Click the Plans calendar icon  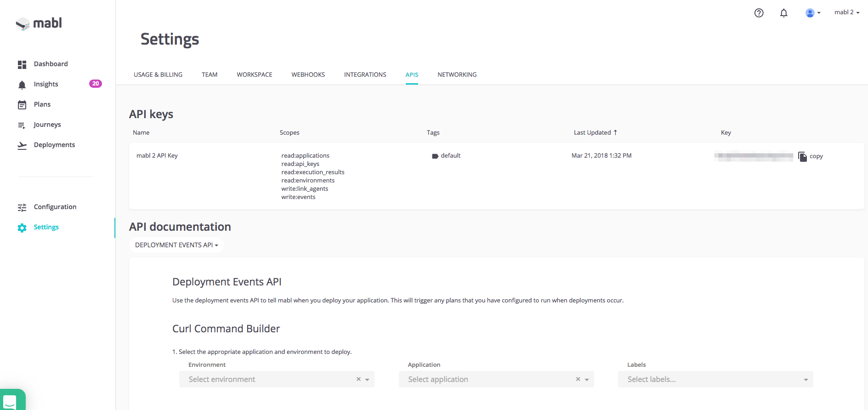(x=22, y=105)
